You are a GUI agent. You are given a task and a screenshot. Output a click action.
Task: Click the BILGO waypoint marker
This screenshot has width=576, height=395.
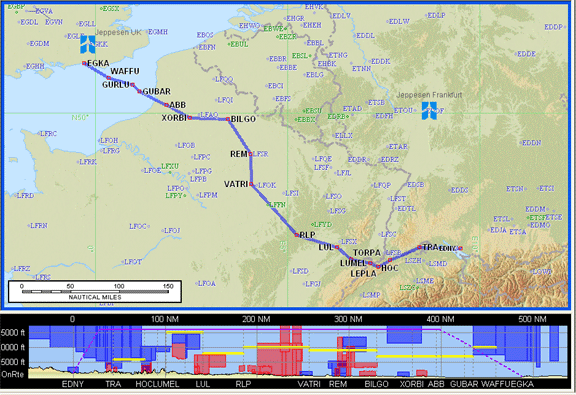coord(228,119)
